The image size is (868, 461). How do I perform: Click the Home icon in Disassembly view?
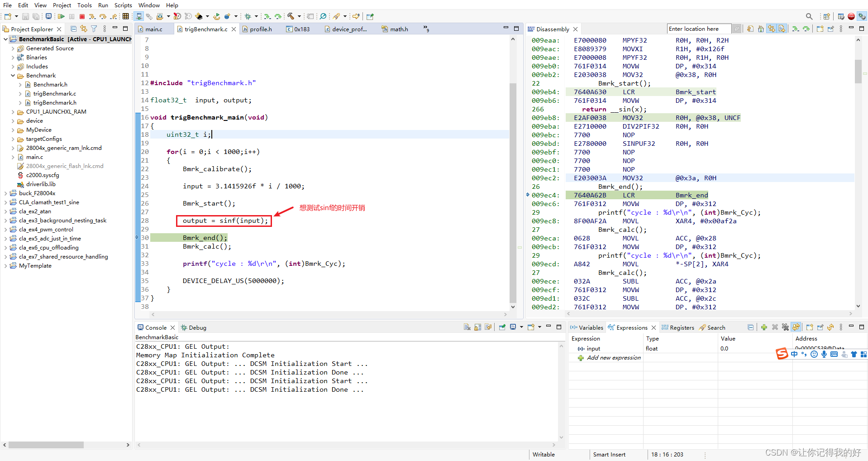(761, 29)
